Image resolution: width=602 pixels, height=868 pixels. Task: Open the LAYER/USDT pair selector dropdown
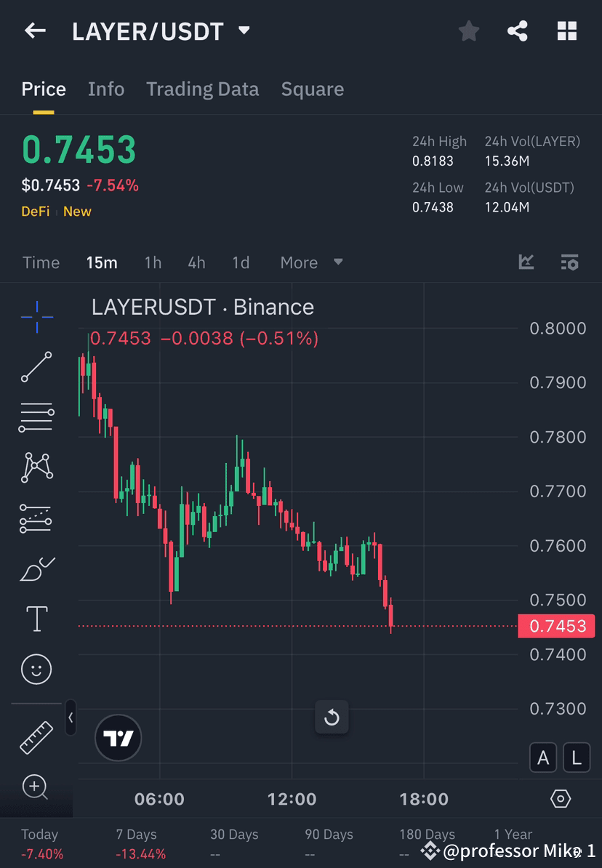[x=244, y=31]
